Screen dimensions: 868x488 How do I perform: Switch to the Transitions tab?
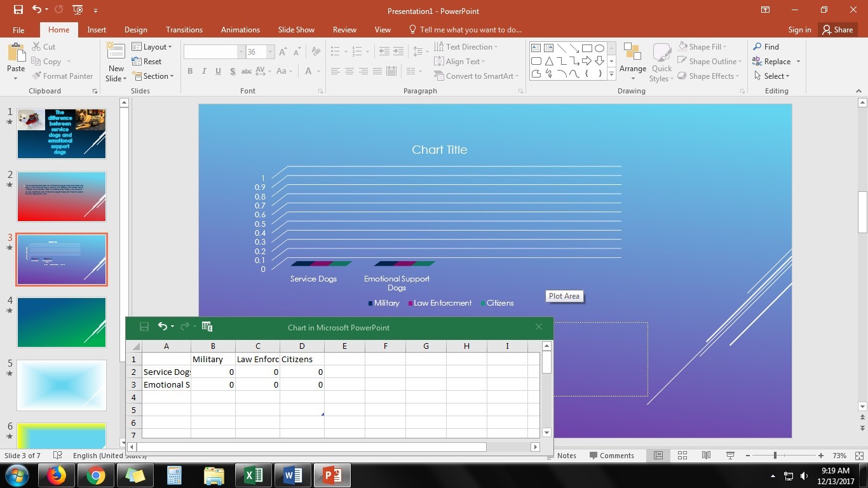tap(184, 30)
